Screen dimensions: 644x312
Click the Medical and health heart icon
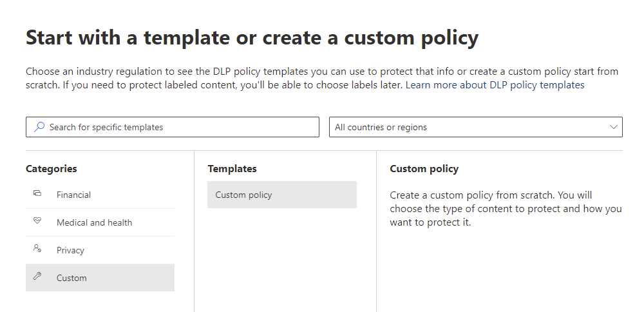point(37,222)
